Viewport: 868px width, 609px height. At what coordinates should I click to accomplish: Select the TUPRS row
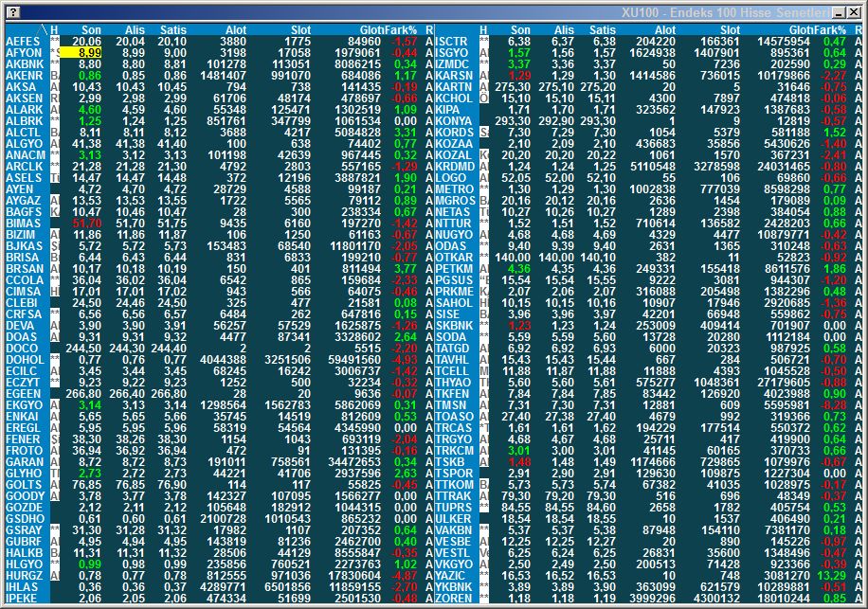point(453,508)
